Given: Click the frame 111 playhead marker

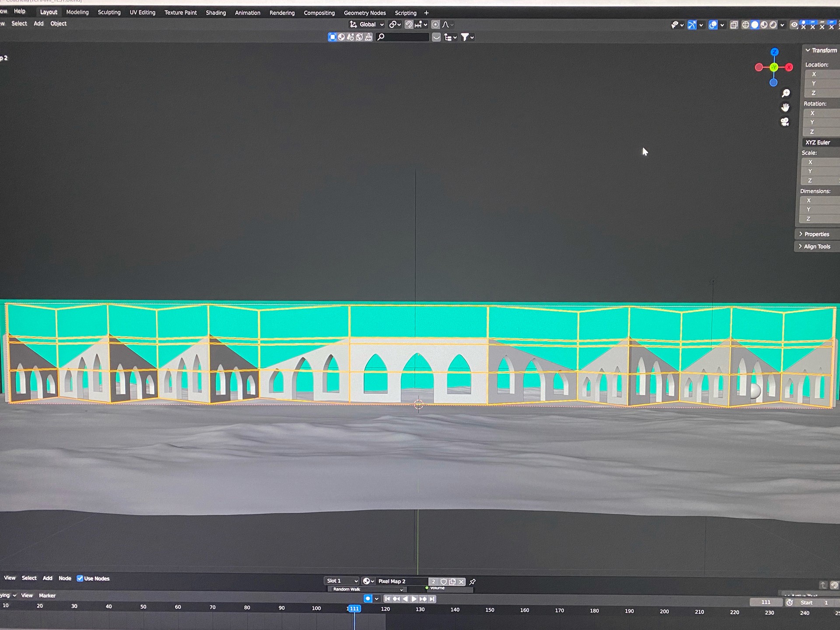Looking at the screenshot, I should click(x=354, y=609).
